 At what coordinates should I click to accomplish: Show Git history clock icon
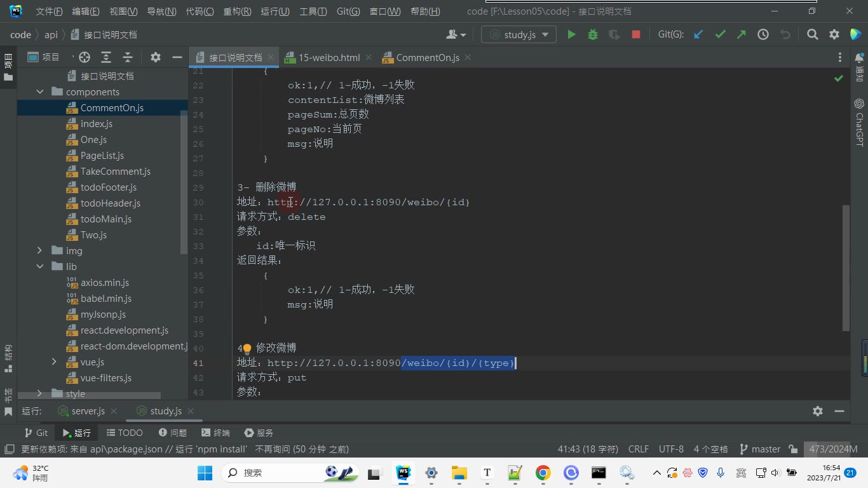[763, 35]
